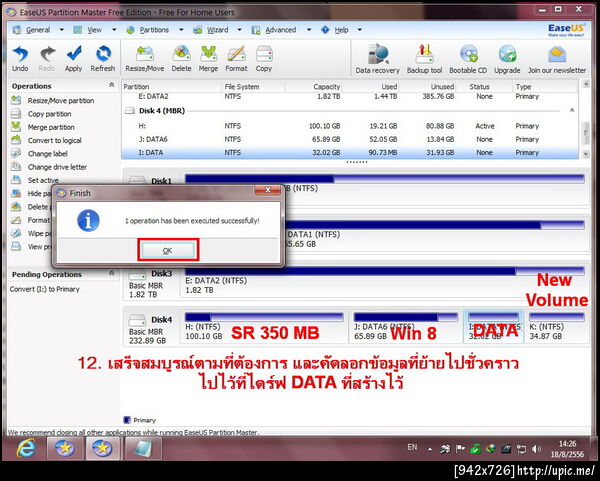
Task: Click pending operation Convert (I:) to Primary
Action: click(45, 289)
